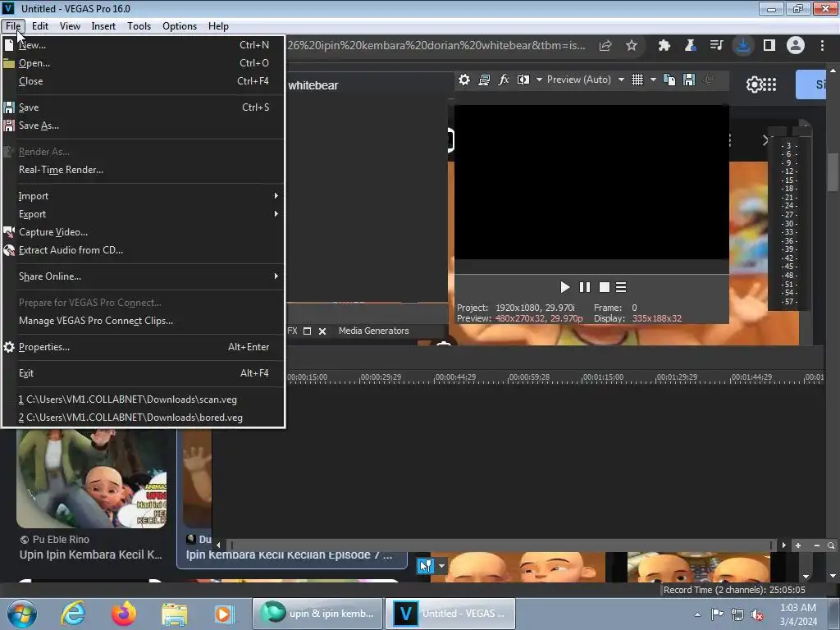
Task: Open Windows Start button
Action: 22,614
